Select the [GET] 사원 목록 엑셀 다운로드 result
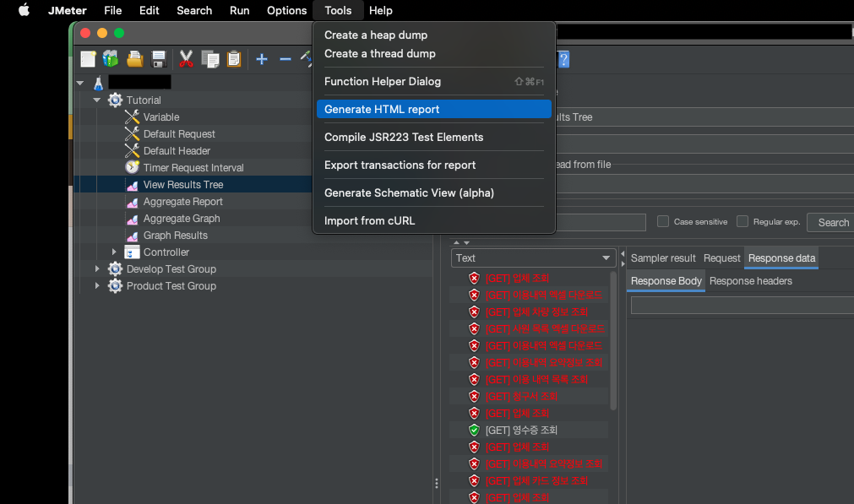The width and height of the screenshot is (854, 504). 545,328
